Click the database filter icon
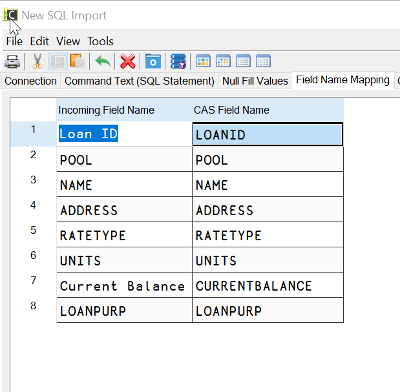400x392 pixels. click(x=178, y=62)
